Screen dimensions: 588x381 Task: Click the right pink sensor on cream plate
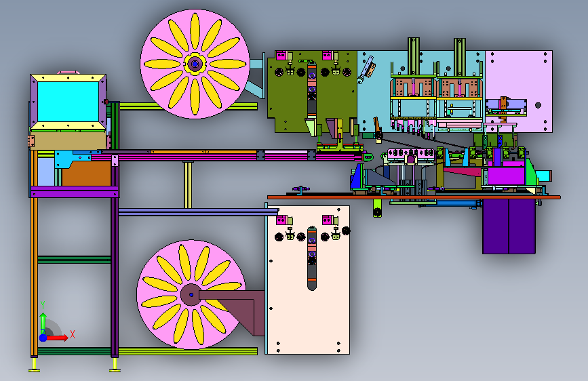coord(328,220)
